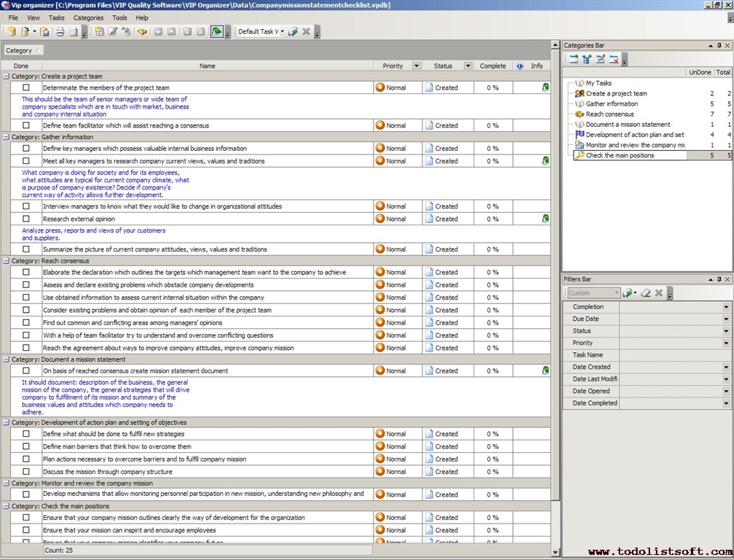Click the Print icon in main toolbar
This screenshot has width=734, height=560.
tap(60, 31)
